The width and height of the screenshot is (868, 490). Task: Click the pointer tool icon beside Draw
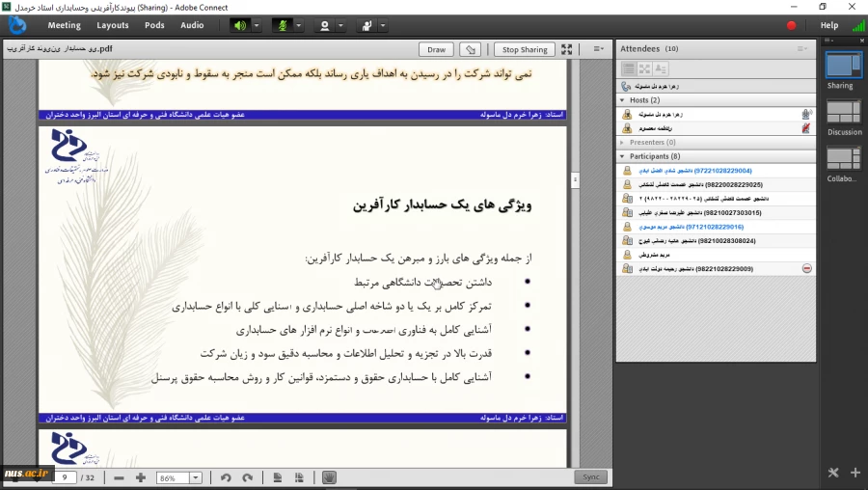click(x=470, y=49)
